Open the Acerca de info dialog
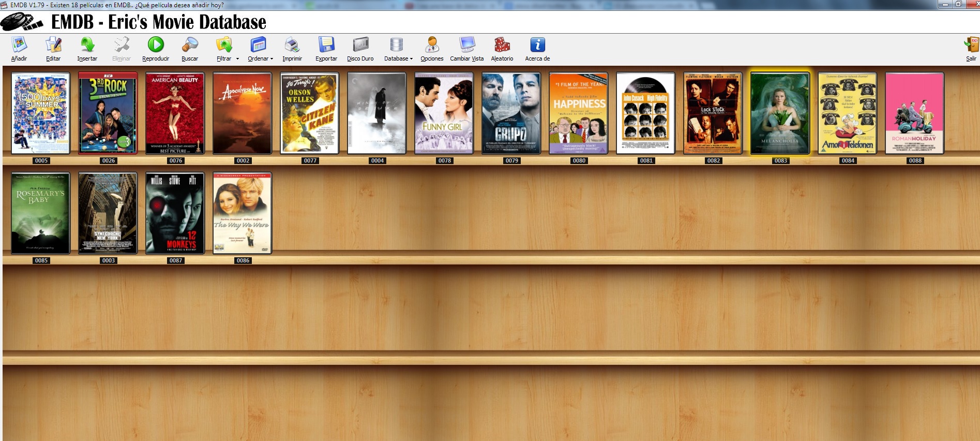 coord(537,46)
